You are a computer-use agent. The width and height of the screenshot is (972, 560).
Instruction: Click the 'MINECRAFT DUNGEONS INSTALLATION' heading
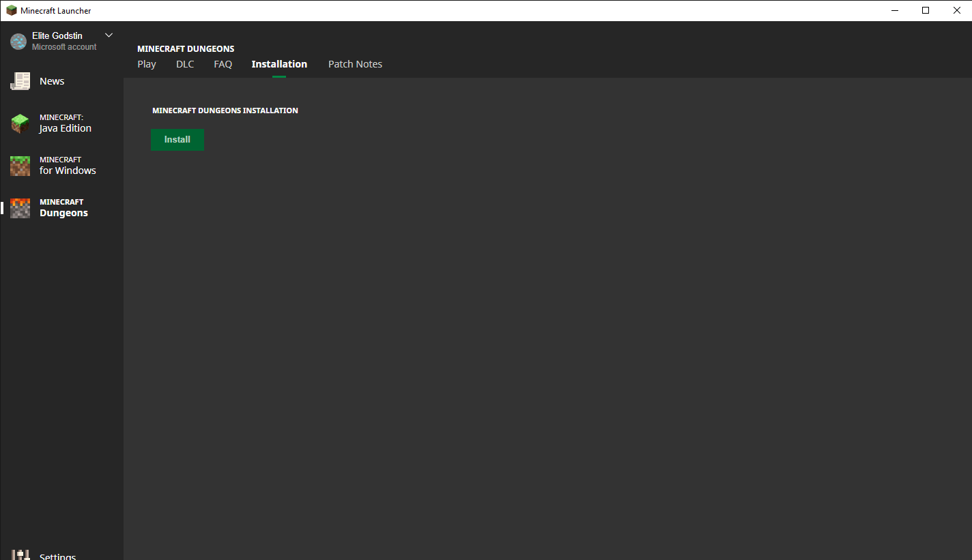[225, 110]
